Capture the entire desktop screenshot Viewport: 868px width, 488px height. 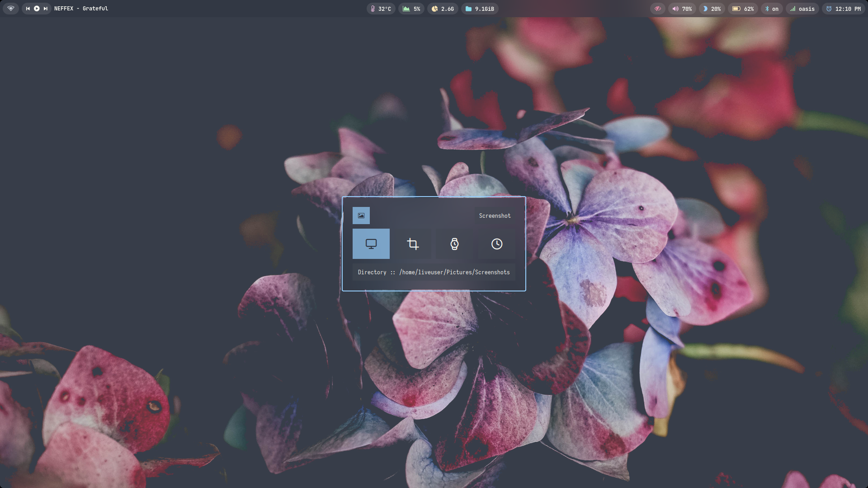(x=371, y=244)
